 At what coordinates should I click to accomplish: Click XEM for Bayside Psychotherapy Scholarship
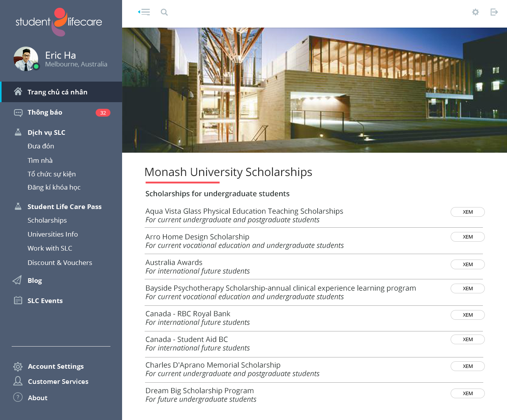tap(468, 289)
